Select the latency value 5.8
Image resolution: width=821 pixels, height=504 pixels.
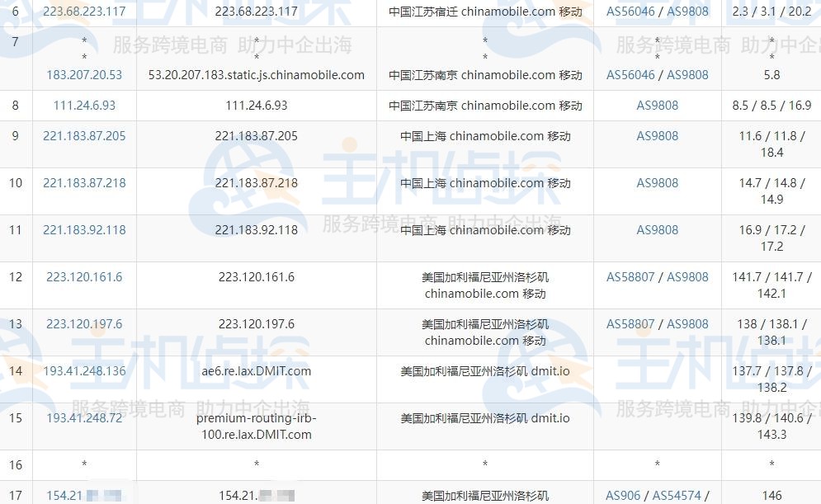(x=771, y=75)
